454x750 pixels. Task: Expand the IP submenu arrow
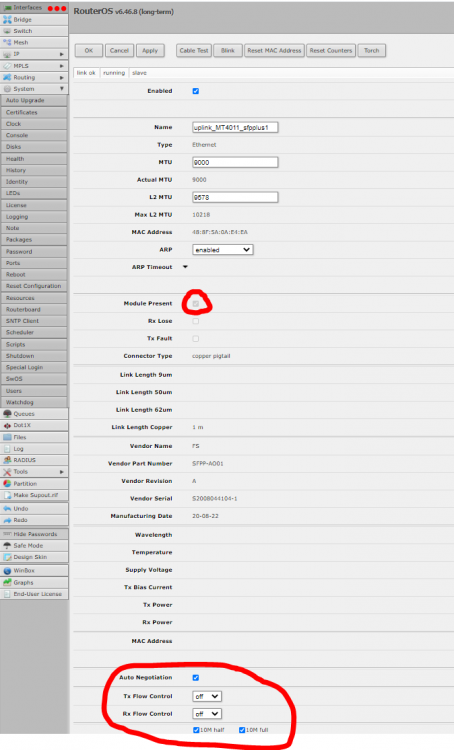tap(62, 55)
